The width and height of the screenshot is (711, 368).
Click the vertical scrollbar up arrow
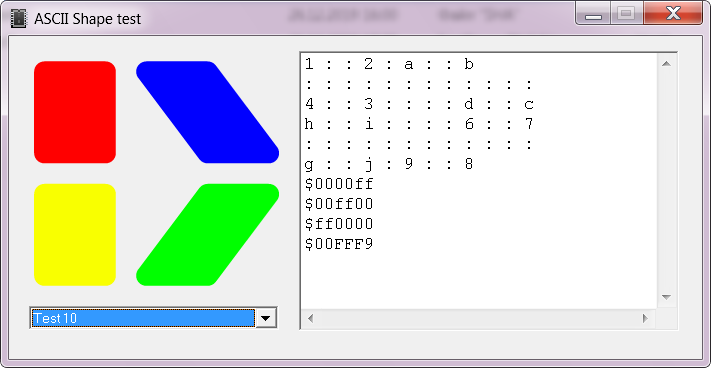tap(666, 63)
